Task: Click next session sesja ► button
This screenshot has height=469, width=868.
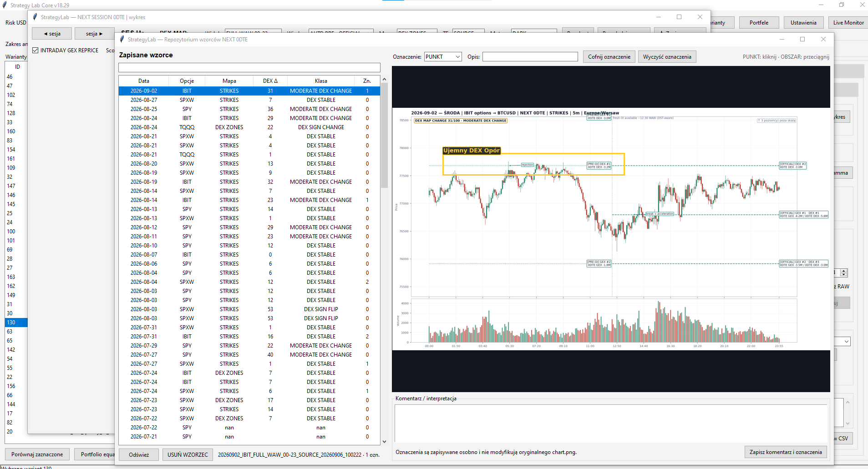Action: pos(94,34)
